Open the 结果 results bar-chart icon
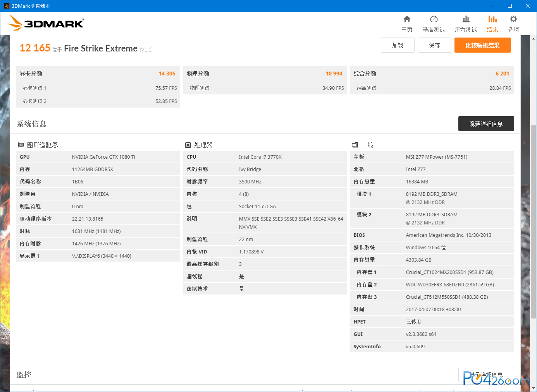 492,19
